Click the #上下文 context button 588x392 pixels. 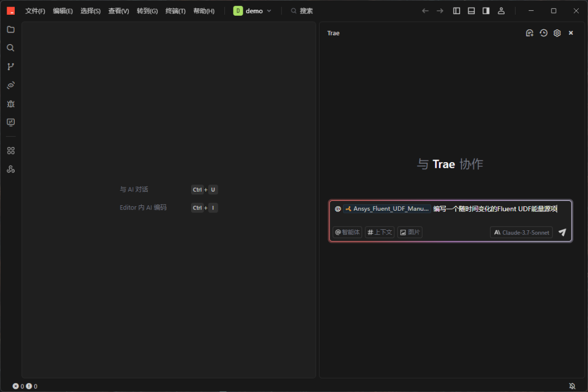379,232
